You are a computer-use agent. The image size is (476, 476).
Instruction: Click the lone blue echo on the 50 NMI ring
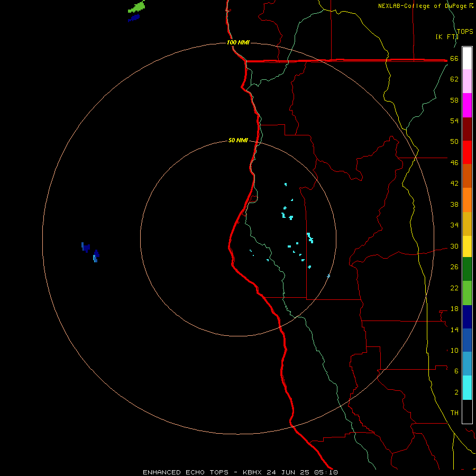328,276
